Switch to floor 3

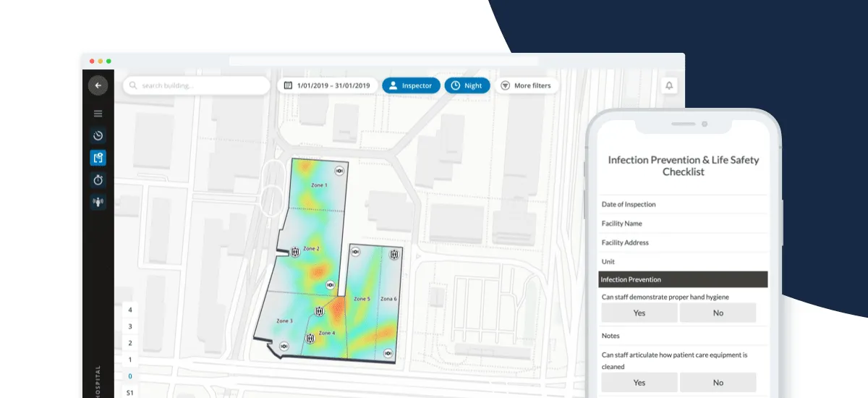tap(130, 326)
